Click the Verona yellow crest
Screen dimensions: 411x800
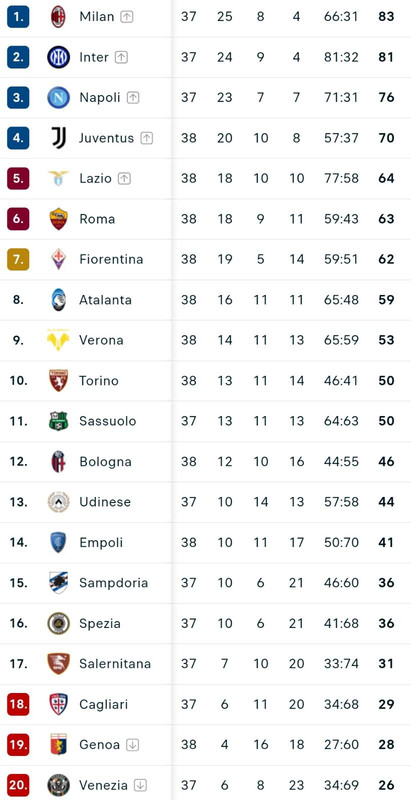click(58, 340)
